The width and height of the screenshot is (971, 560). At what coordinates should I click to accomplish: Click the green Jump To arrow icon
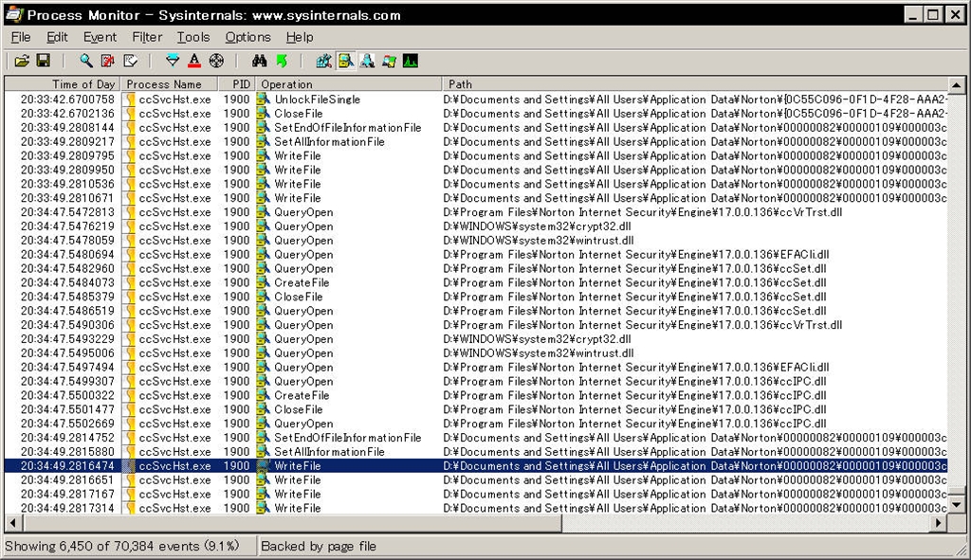pyautogui.click(x=282, y=61)
